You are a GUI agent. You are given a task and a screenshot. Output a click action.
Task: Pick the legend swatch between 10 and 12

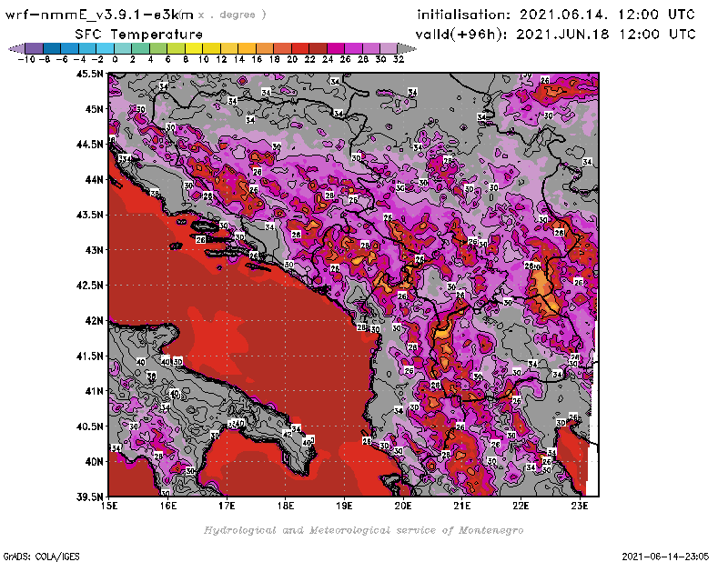tap(213, 48)
